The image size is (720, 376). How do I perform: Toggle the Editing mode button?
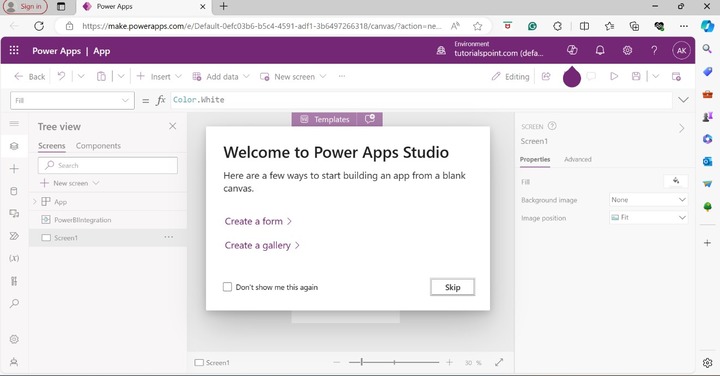point(510,76)
